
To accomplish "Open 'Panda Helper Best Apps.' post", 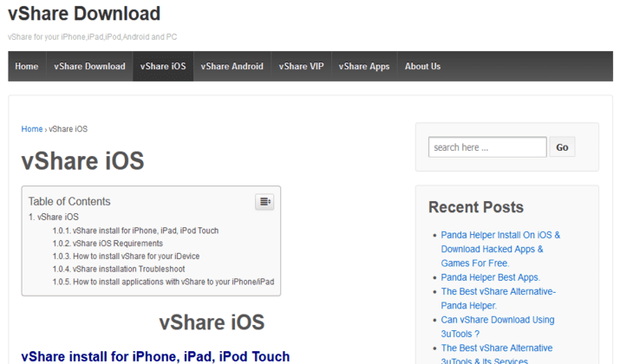I will [x=491, y=277].
